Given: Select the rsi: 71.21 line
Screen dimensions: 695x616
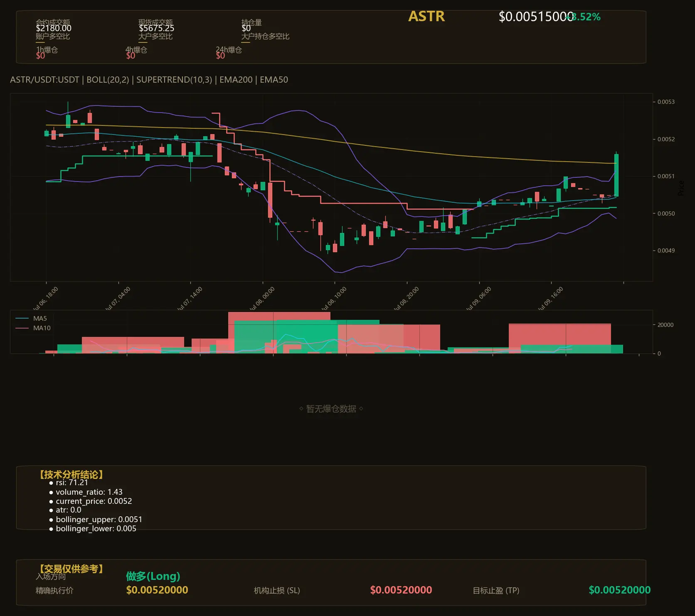Looking at the screenshot, I should 69,483.
